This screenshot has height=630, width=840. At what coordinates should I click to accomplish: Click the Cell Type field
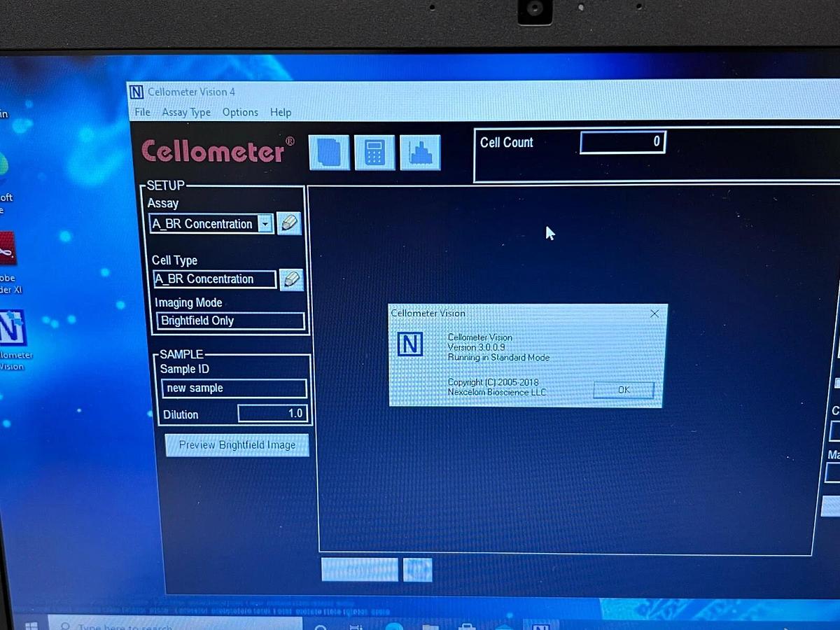[214, 279]
